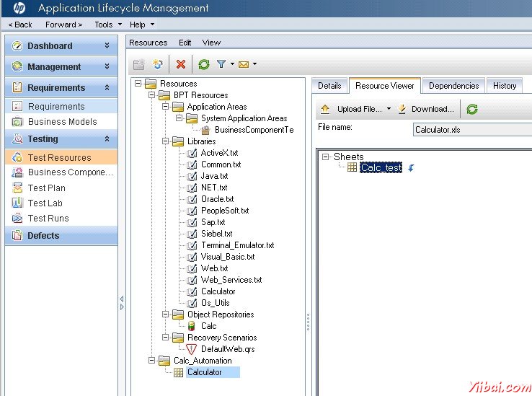Collapse the Libraries folder
Image resolution: width=532 pixels, height=396 pixels.
[x=166, y=141]
